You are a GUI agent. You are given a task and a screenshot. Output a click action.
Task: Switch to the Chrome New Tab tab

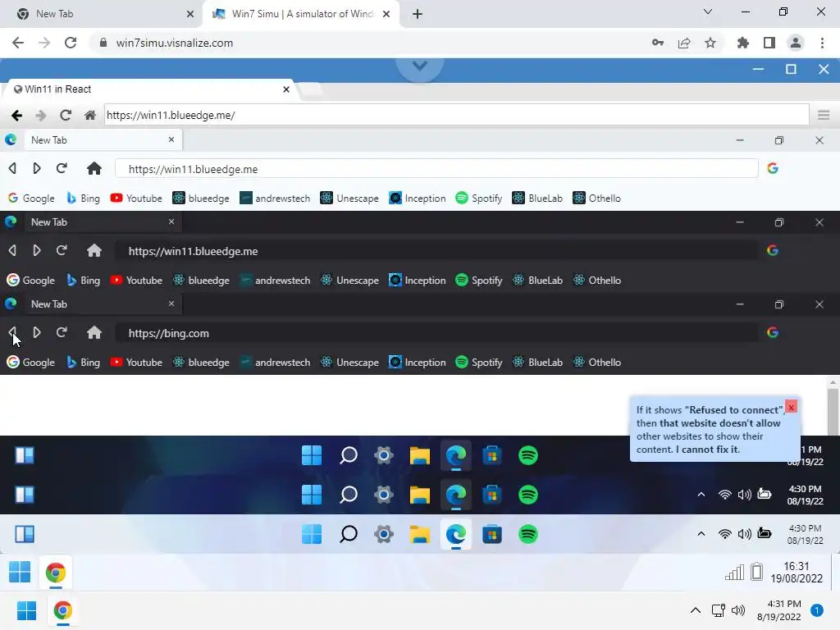102,14
